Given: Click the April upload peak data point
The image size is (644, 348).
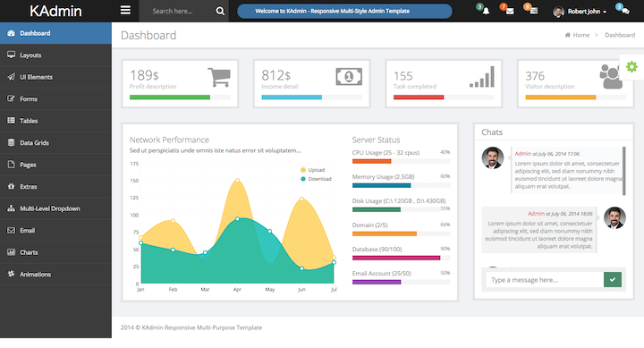Looking at the screenshot, I should [237, 181].
